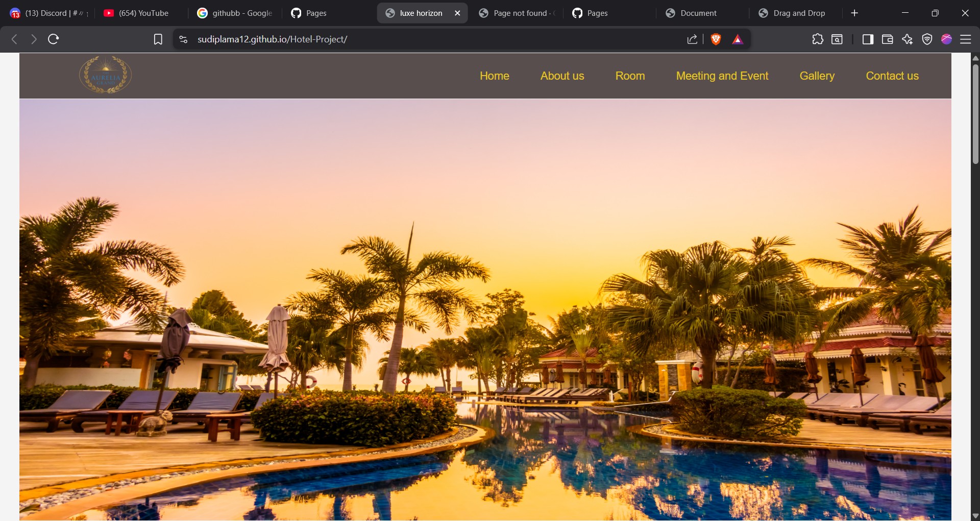The image size is (980, 521).
Task: Switch to the YouTube tab
Action: tap(135, 13)
